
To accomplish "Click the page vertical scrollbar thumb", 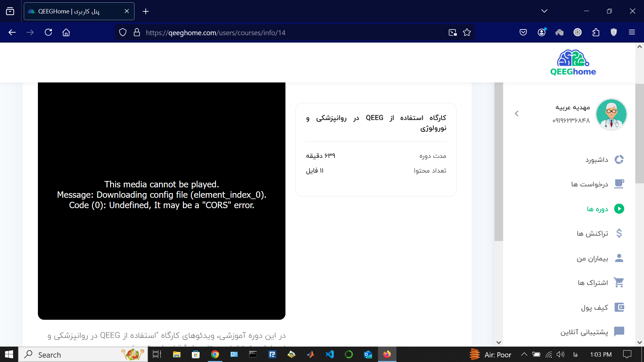I will pos(639,134).
